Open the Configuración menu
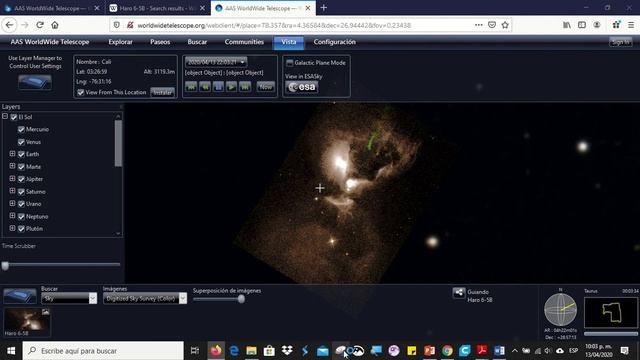640x360 pixels. pos(335,42)
